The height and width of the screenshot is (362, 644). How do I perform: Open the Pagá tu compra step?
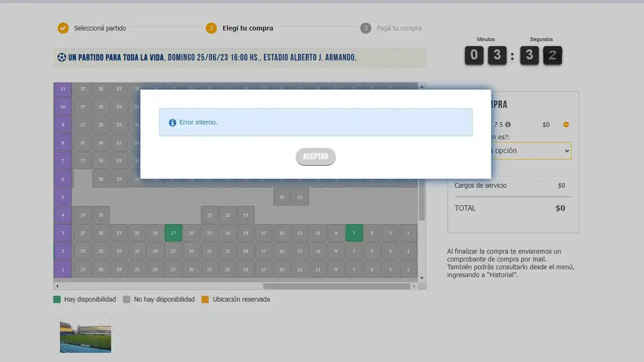click(x=399, y=28)
